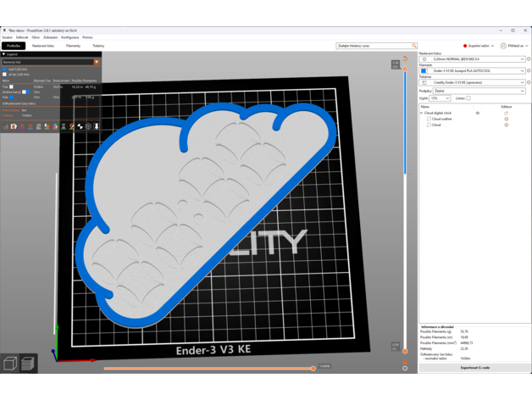This screenshot has height=400, width=532.
Task: Switch to the 3D editor view cube icon
Action: pos(10,364)
